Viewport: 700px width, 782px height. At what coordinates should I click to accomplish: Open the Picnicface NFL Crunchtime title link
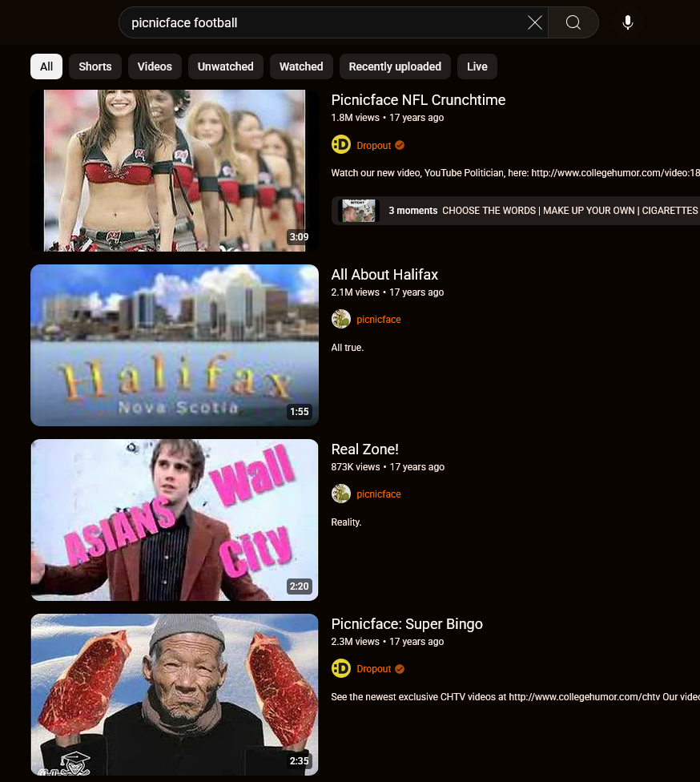418,99
